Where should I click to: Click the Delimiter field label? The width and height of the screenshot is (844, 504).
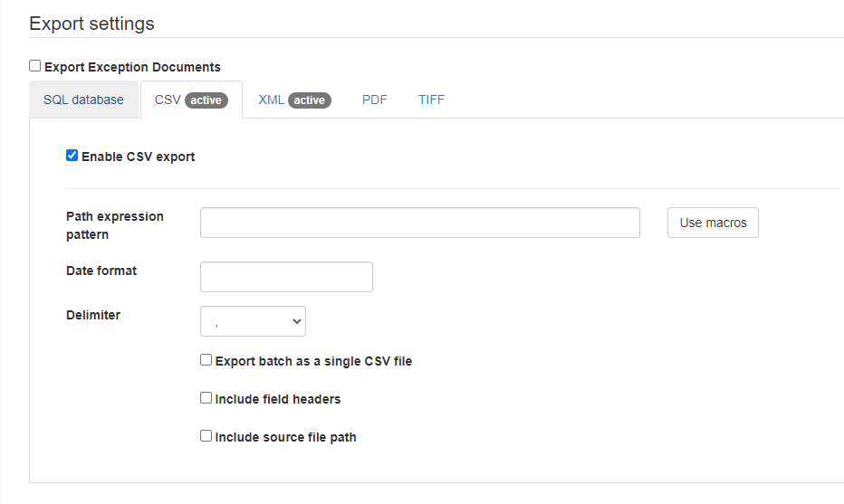[x=93, y=316]
